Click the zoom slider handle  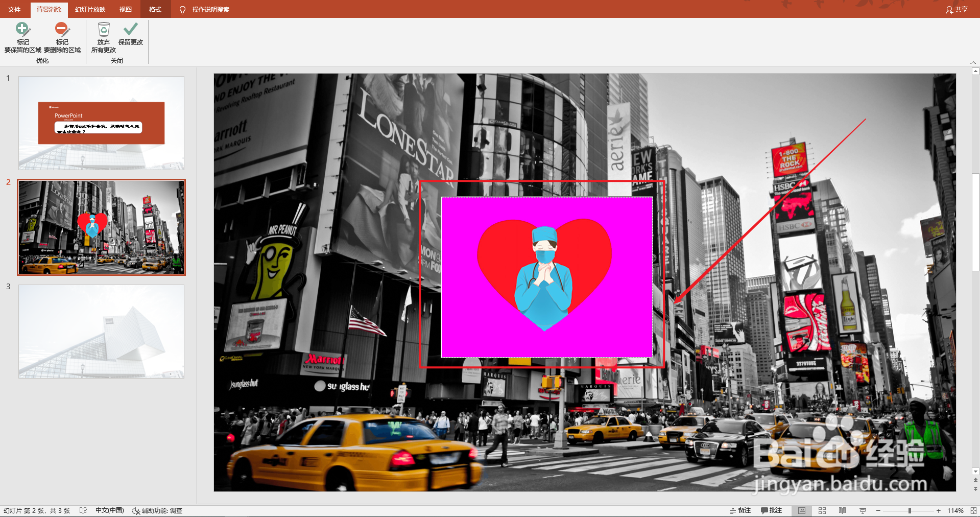pyautogui.click(x=910, y=510)
